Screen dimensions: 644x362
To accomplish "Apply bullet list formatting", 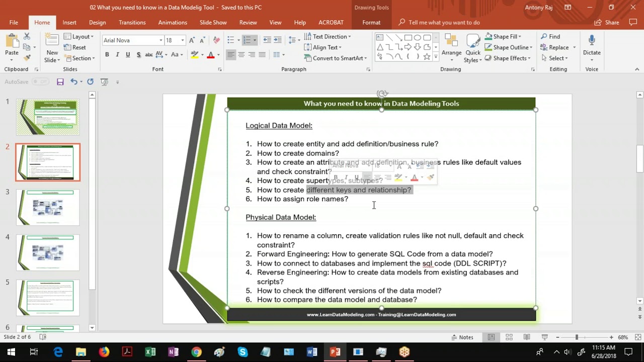I will click(x=230, y=40).
